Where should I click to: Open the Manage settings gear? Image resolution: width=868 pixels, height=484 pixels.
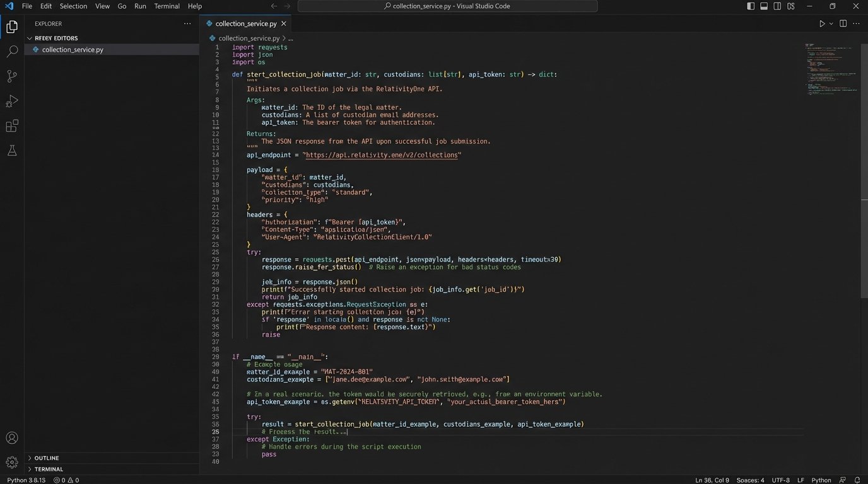pyautogui.click(x=12, y=461)
